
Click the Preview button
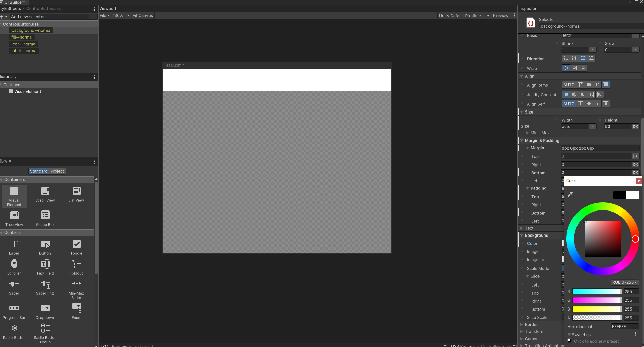click(x=501, y=16)
